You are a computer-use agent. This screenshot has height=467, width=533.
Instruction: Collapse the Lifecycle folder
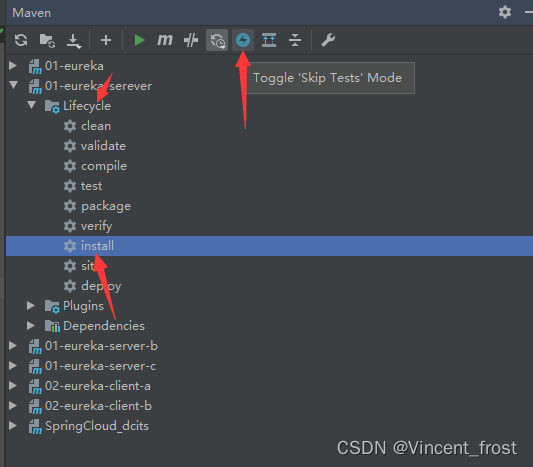(x=32, y=105)
